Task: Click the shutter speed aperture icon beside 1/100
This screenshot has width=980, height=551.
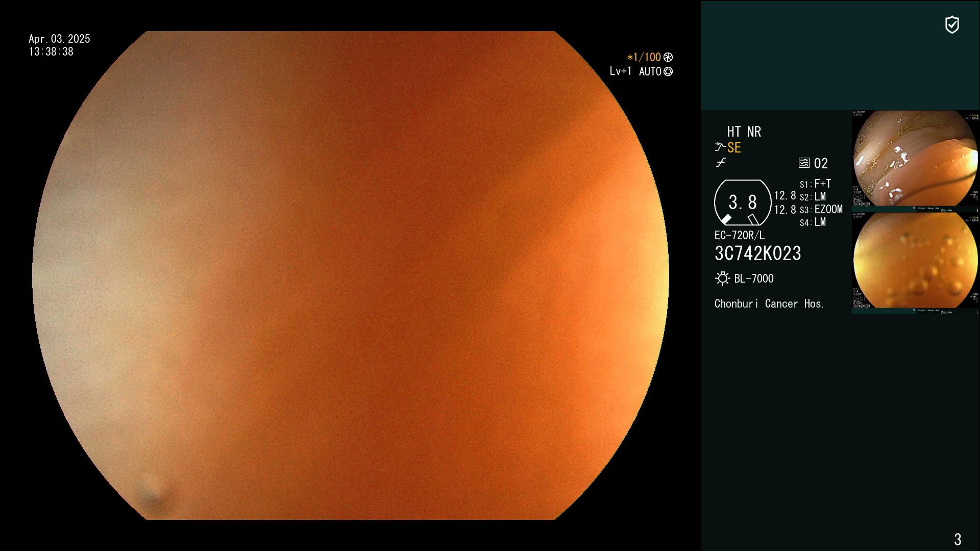Action: (x=668, y=57)
